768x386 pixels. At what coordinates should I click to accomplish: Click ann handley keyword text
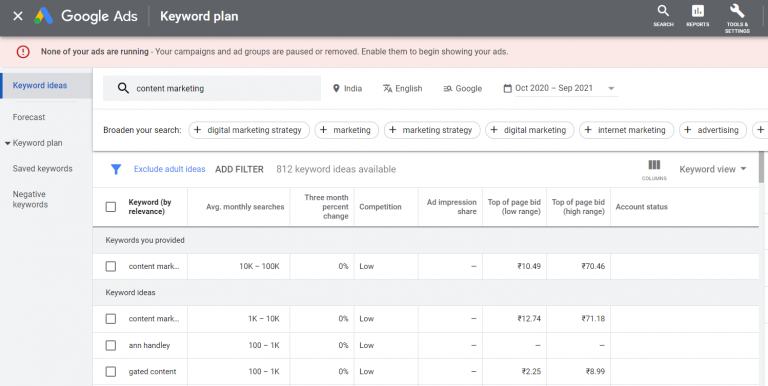pyautogui.click(x=149, y=345)
